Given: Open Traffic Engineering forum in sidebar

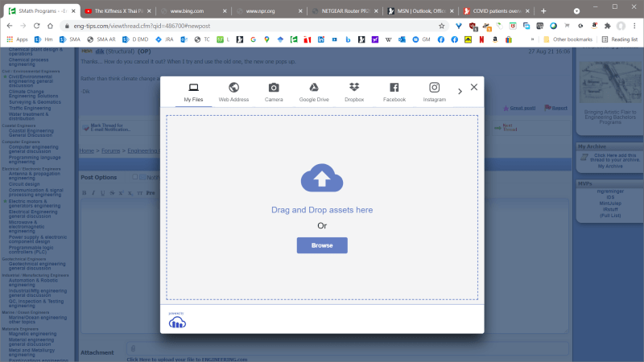Looking at the screenshot, I should (x=30, y=109).
